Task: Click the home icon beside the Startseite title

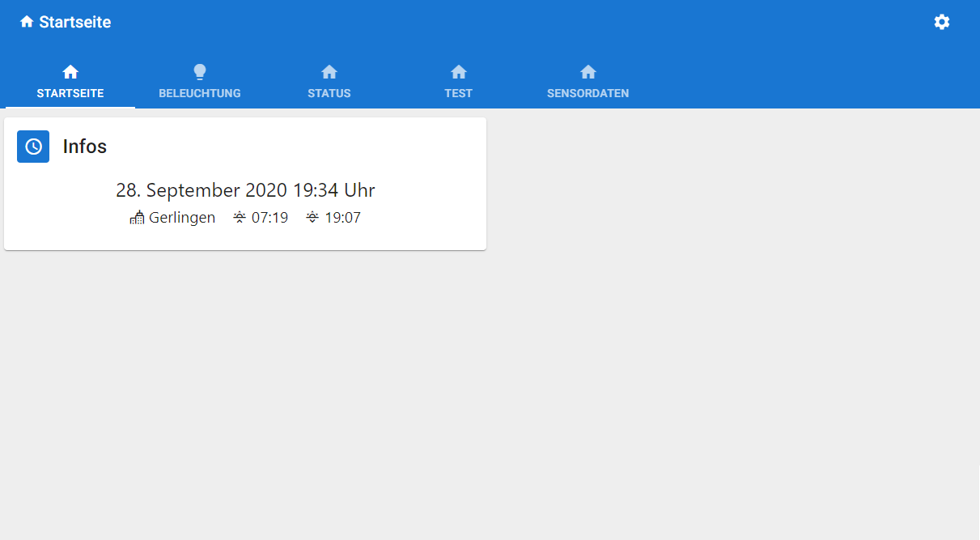Action: tap(27, 22)
